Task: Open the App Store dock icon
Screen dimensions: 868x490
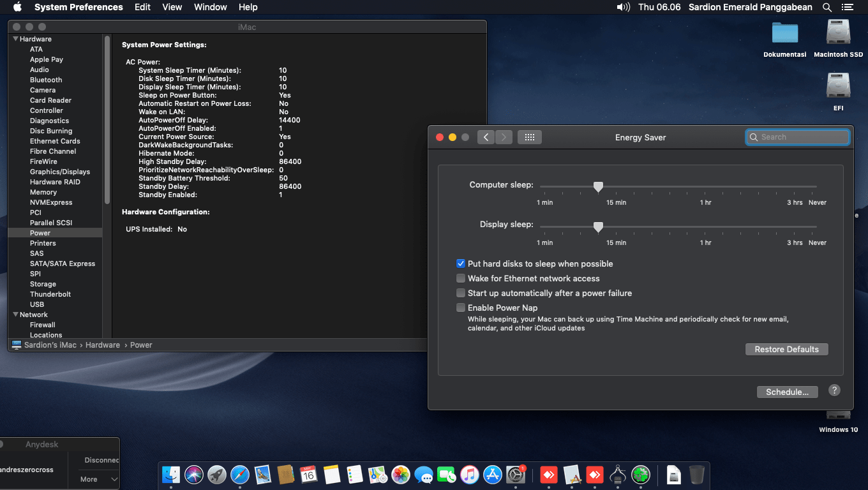Action: click(x=492, y=475)
